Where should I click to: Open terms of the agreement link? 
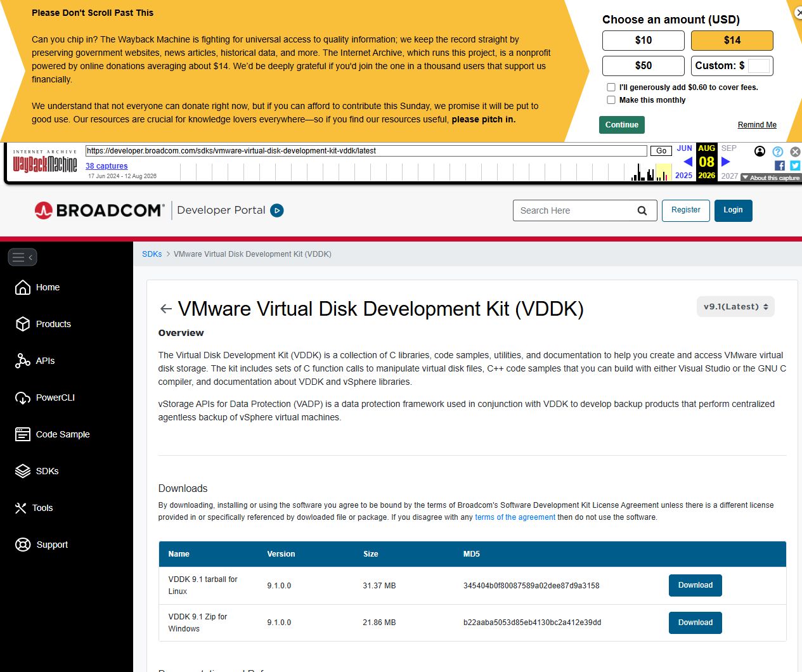pyautogui.click(x=515, y=517)
